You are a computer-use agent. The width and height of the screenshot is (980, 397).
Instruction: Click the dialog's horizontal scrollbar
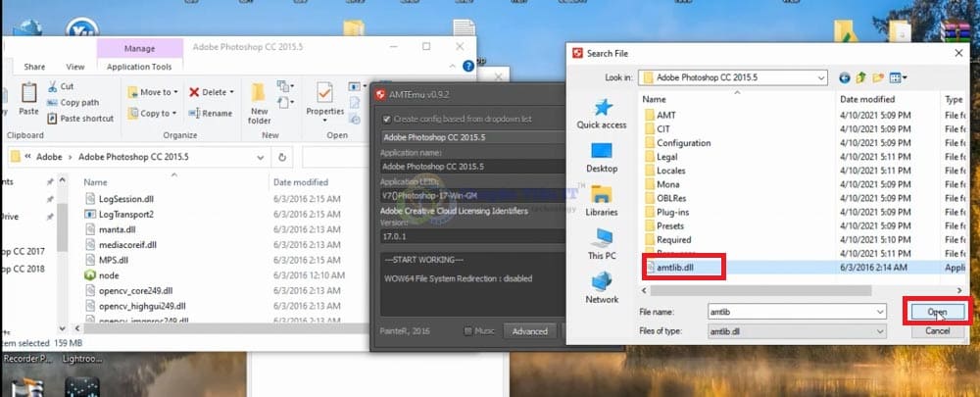click(x=760, y=291)
